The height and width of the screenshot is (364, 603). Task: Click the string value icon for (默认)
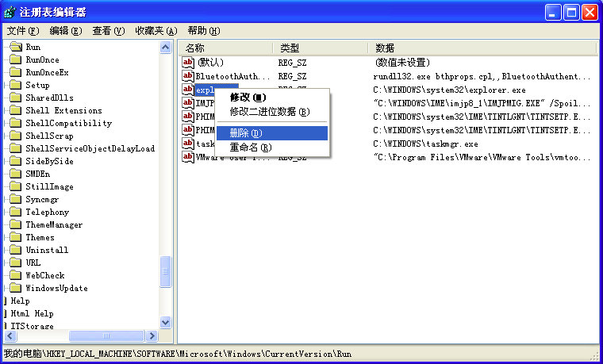pos(188,63)
